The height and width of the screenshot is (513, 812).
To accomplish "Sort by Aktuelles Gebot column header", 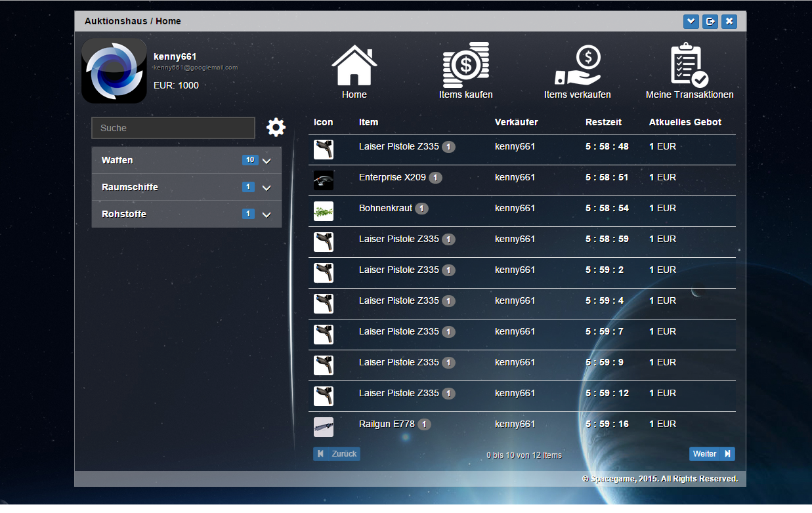I will (x=685, y=122).
